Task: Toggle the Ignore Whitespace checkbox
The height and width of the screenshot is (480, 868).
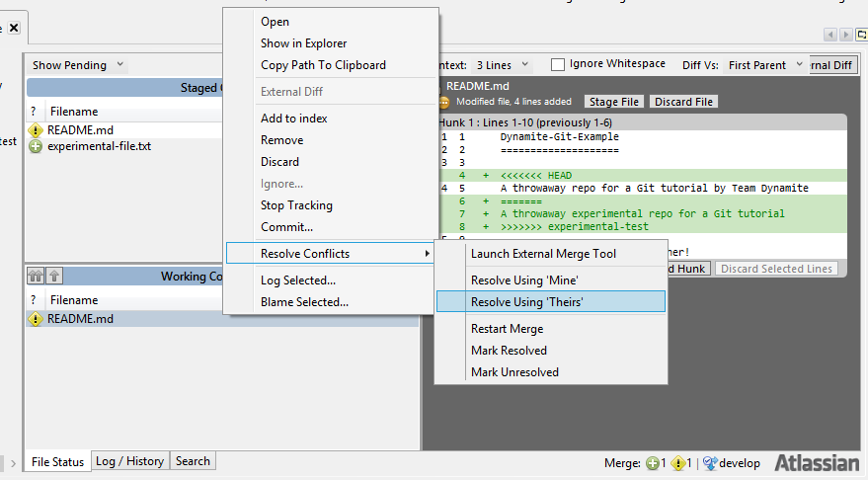Action: pyautogui.click(x=558, y=65)
